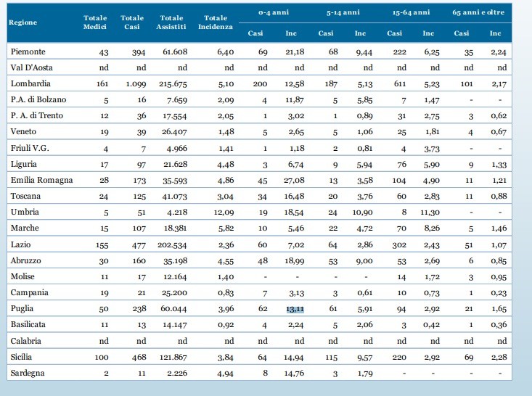The height and width of the screenshot is (396, 532).
Task: Click Abruzzo's total cases value 160
Action: pyautogui.click(x=139, y=261)
